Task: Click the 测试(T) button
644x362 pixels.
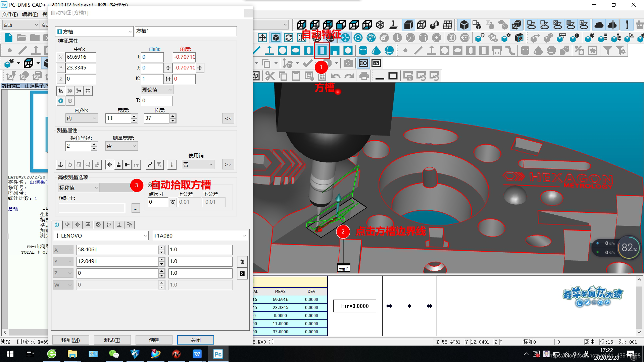Action: [112, 340]
